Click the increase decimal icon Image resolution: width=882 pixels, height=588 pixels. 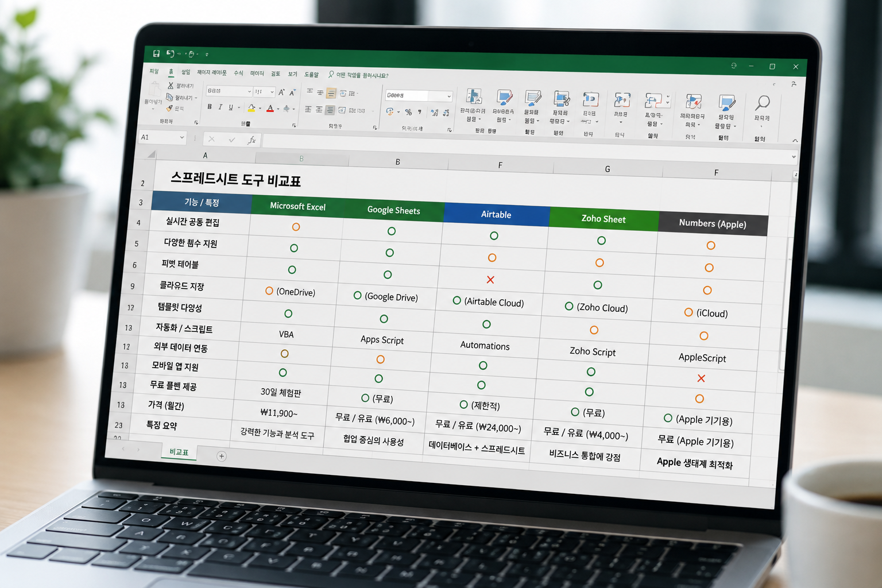[x=434, y=113]
